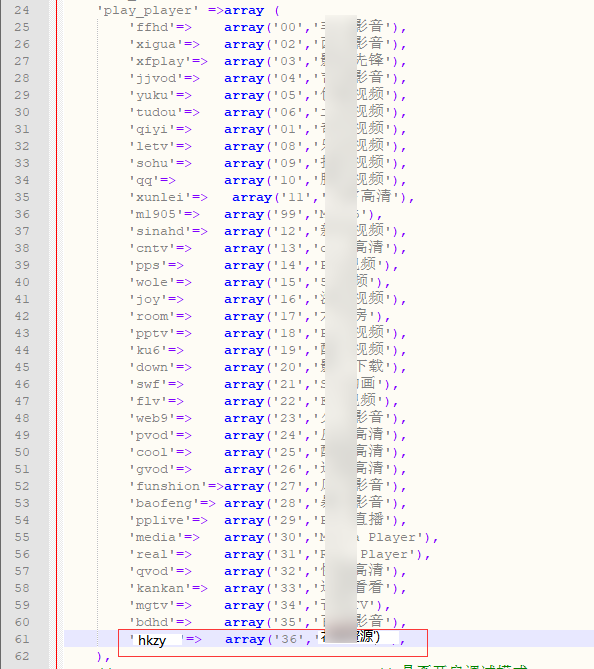Click the '99' value on m1905 line
594x669 pixels.
pyautogui.click(x=288, y=215)
